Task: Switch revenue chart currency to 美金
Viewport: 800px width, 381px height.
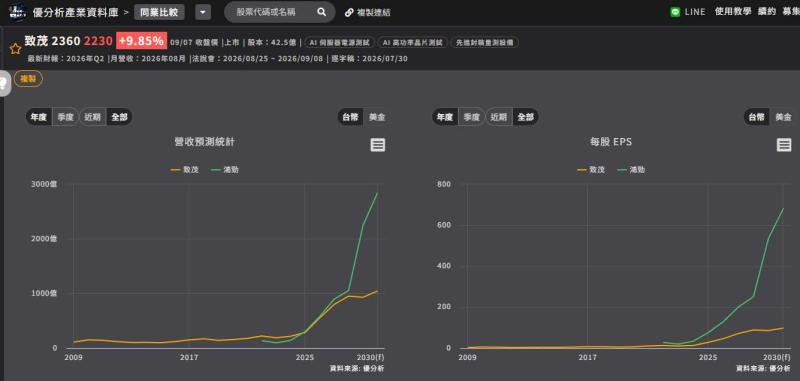Action: [x=377, y=117]
